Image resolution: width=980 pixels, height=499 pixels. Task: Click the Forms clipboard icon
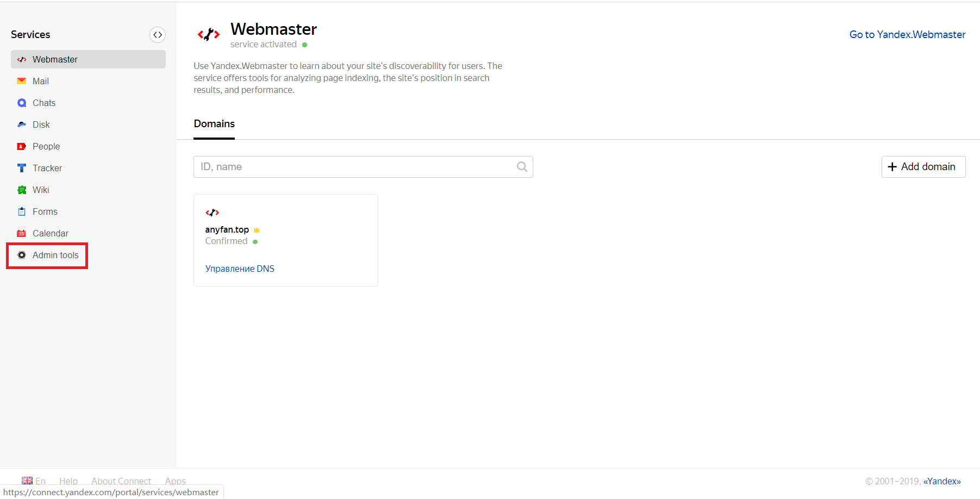pos(22,211)
